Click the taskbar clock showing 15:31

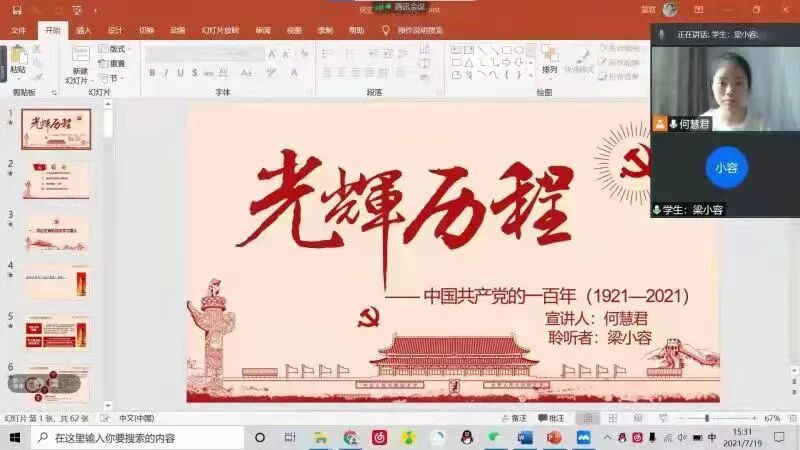coord(742,438)
